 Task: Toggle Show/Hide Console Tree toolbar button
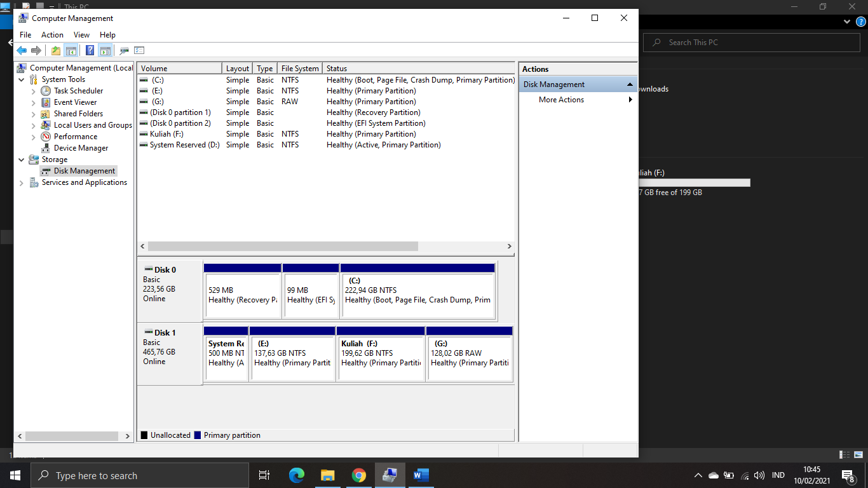(71, 51)
